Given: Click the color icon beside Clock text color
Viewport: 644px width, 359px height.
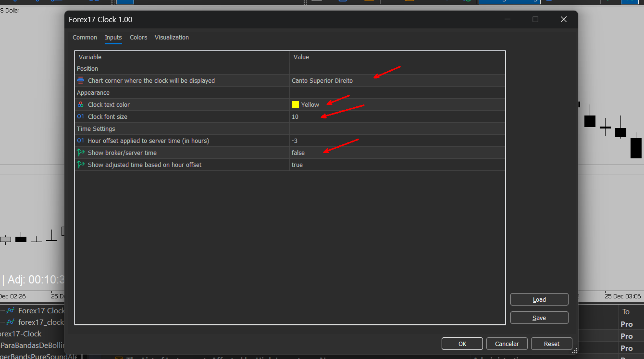Looking at the screenshot, I should coord(80,104).
